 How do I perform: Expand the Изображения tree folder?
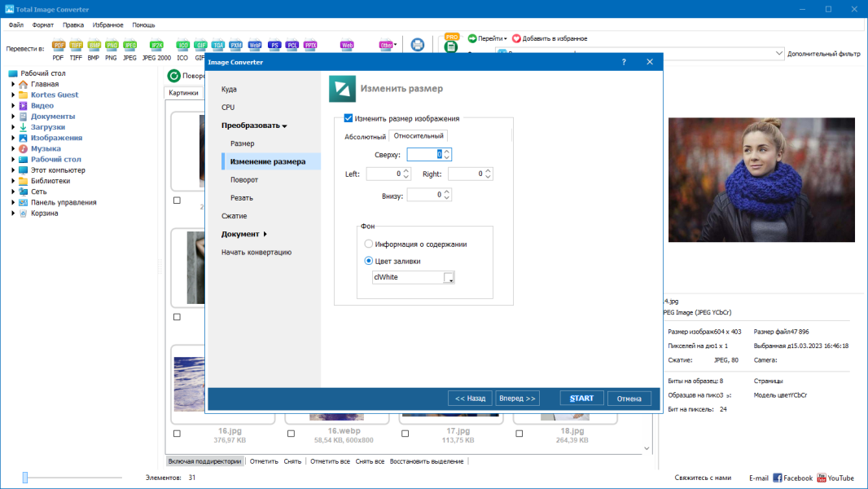tap(13, 138)
